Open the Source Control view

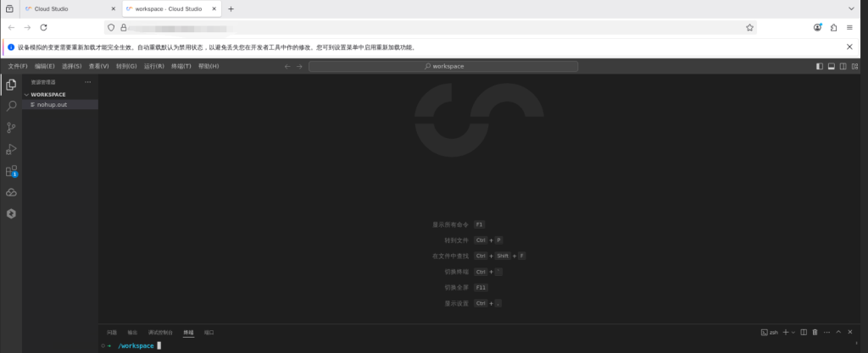click(x=11, y=128)
